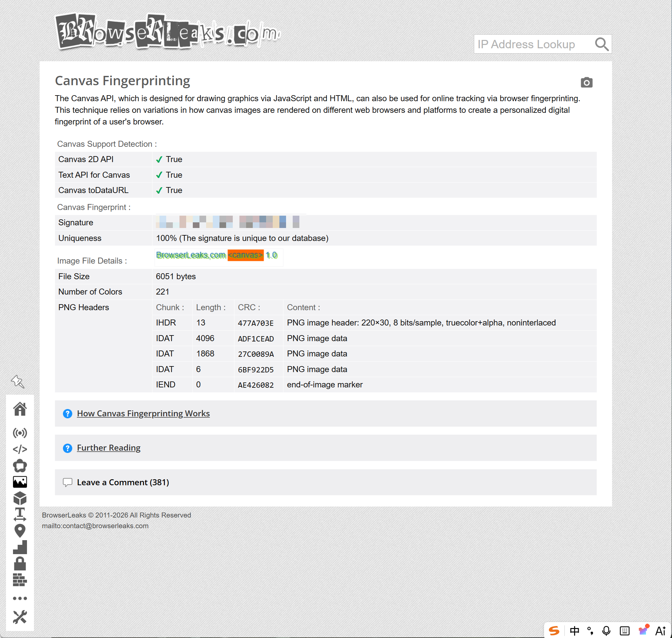Screen dimensions: 672x638
Task: Click the voice input microphone icon
Action: click(x=606, y=631)
